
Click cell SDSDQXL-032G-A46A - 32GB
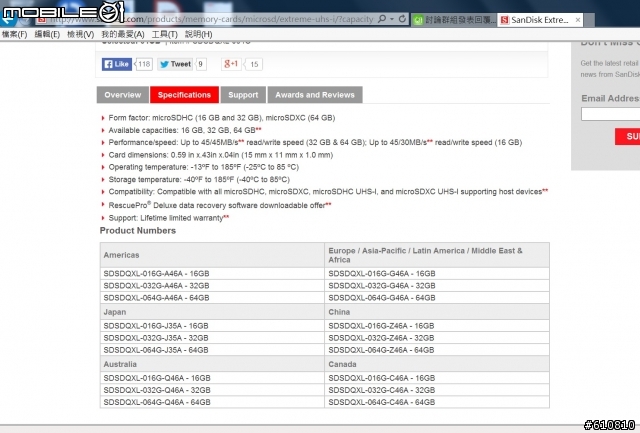(212, 286)
